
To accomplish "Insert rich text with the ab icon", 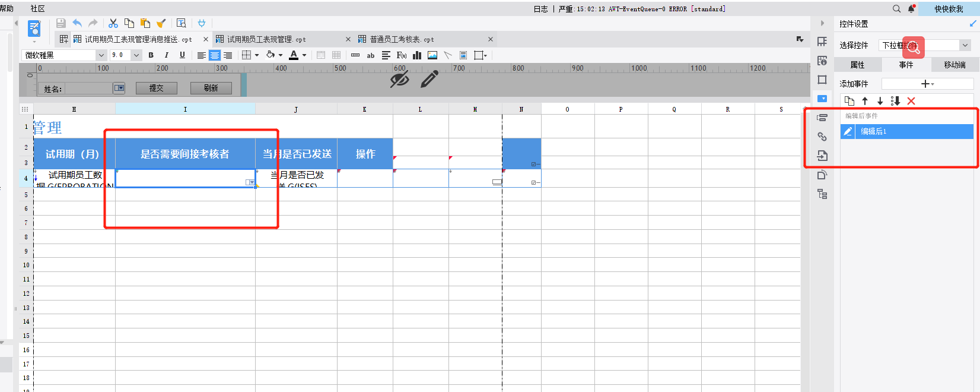I will click(x=371, y=55).
